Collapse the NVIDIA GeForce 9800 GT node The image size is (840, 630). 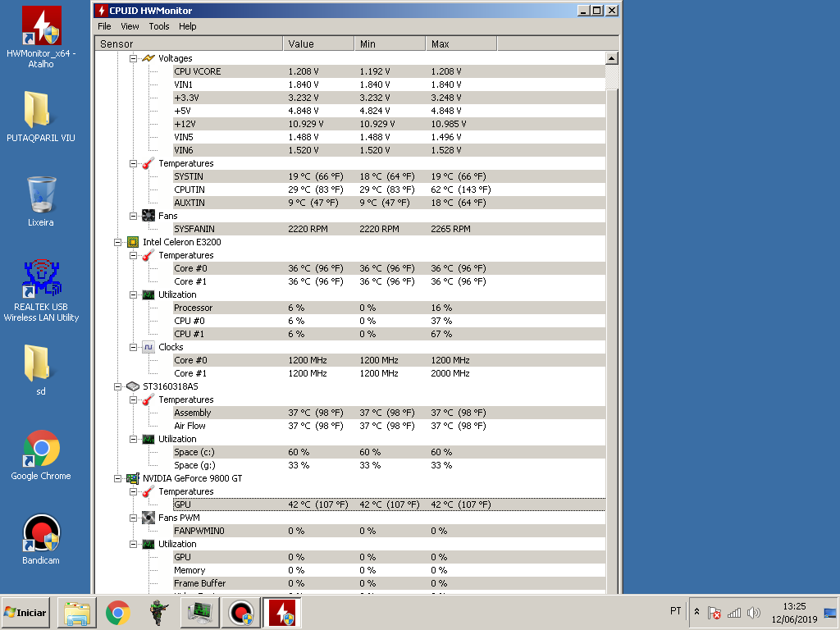(117, 478)
